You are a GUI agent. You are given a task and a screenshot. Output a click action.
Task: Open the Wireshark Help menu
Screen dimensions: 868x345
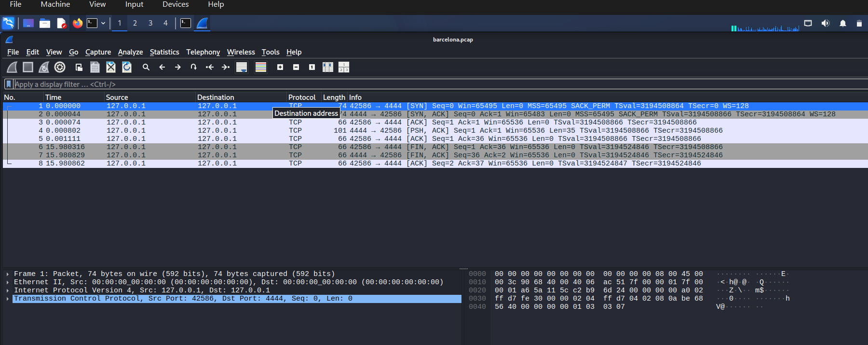294,52
